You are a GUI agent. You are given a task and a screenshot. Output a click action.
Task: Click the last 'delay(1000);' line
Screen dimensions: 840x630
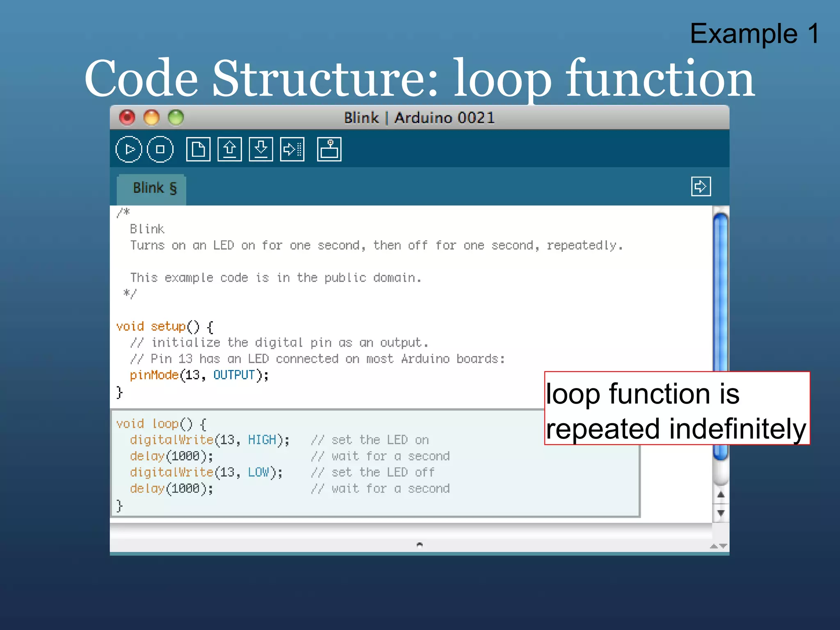point(171,489)
